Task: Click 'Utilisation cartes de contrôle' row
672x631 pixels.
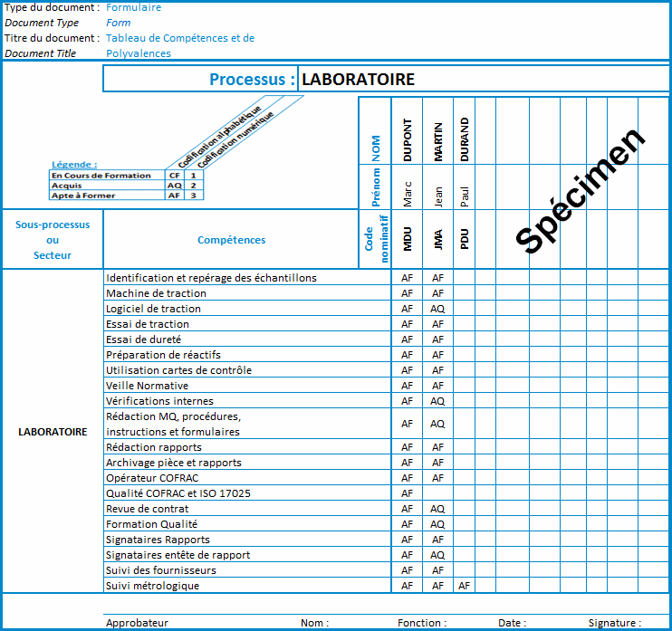Action: (247, 370)
